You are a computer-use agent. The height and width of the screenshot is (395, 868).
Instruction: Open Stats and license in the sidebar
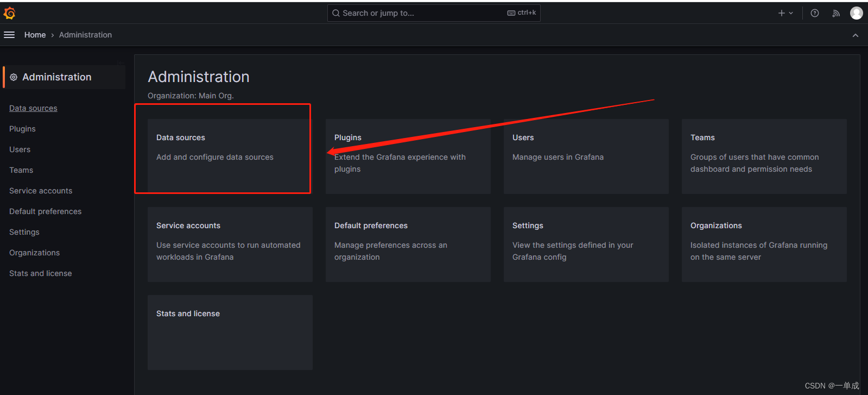[40, 273]
